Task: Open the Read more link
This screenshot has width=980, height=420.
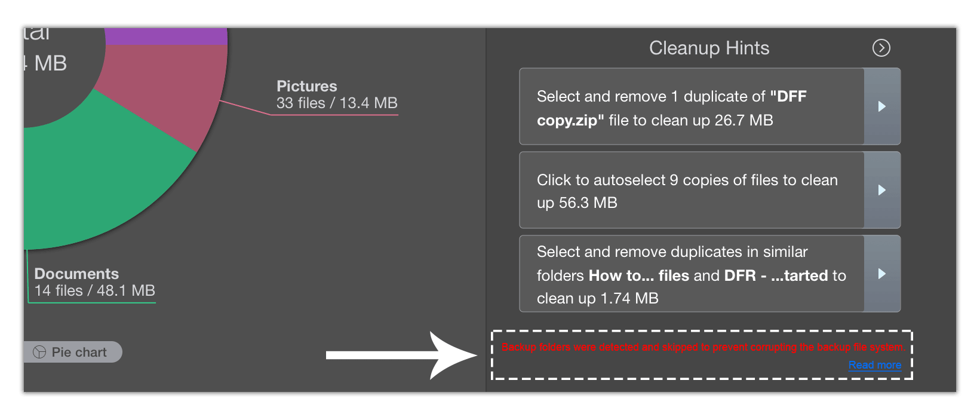Action: tap(874, 365)
